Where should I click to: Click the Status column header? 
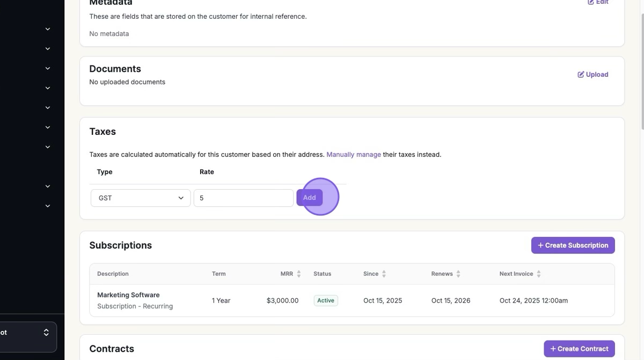coord(322,274)
